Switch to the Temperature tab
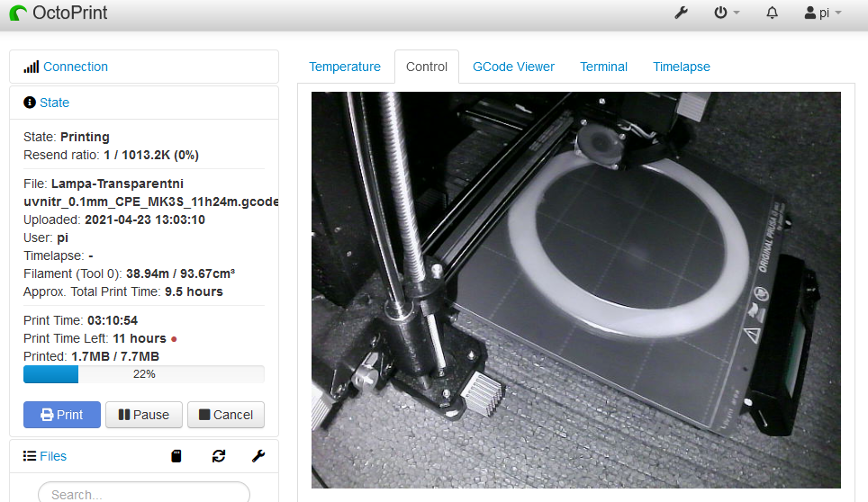The width and height of the screenshot is (868, 502). [345, 67]
